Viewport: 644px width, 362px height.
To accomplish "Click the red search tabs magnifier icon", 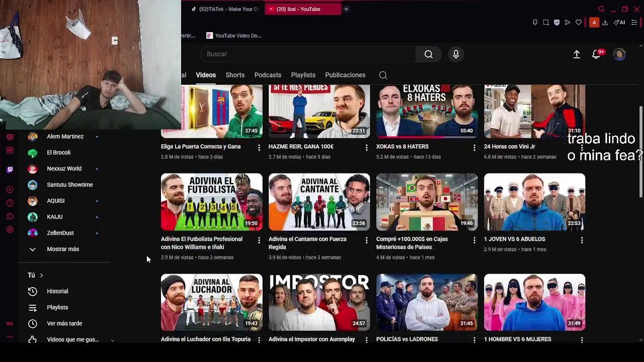I will (601, 9).
